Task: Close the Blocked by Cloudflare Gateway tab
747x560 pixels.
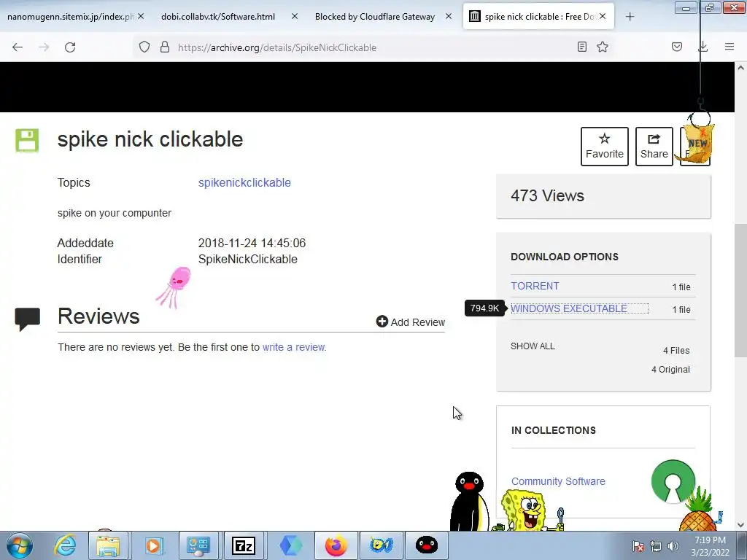Action: pyautogui.click(x=449, y=17)
